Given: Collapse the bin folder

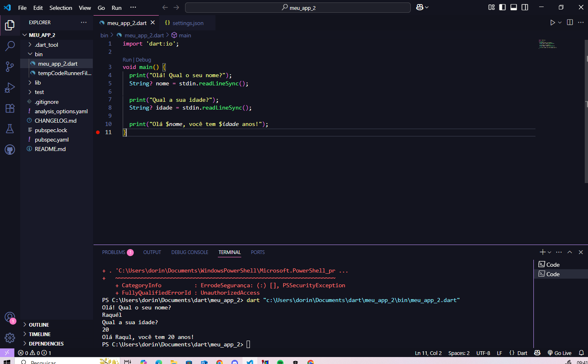Looking at the screenshot, I should click(57, 54).
